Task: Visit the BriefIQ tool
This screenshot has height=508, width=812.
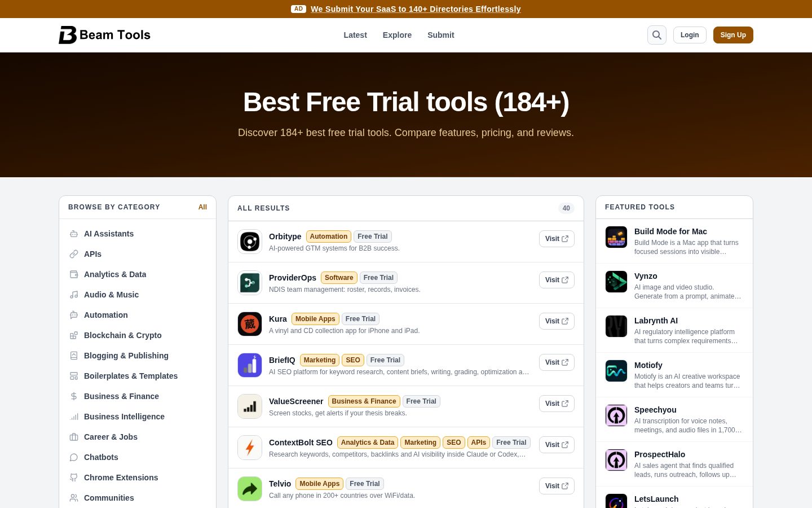Action: [557, 362]
